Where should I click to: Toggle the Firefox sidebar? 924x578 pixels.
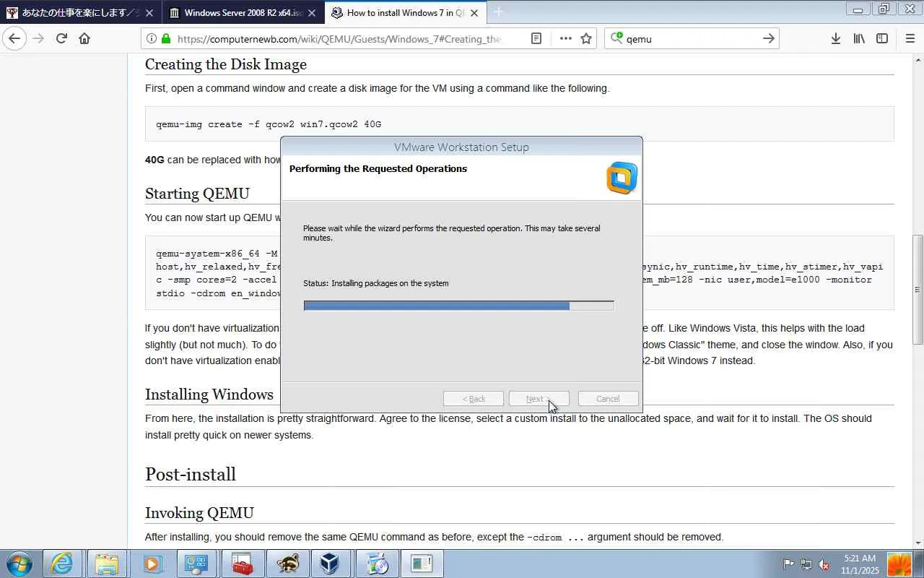[x=882, y=39]
